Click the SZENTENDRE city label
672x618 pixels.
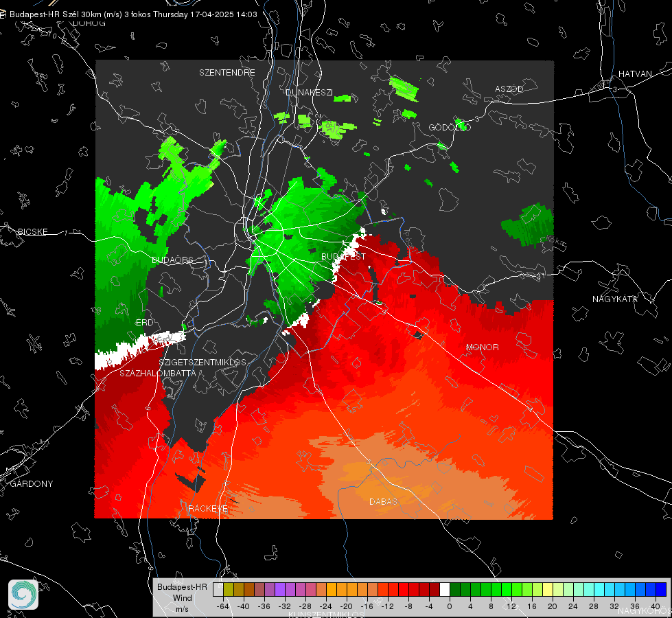[227, 73]
